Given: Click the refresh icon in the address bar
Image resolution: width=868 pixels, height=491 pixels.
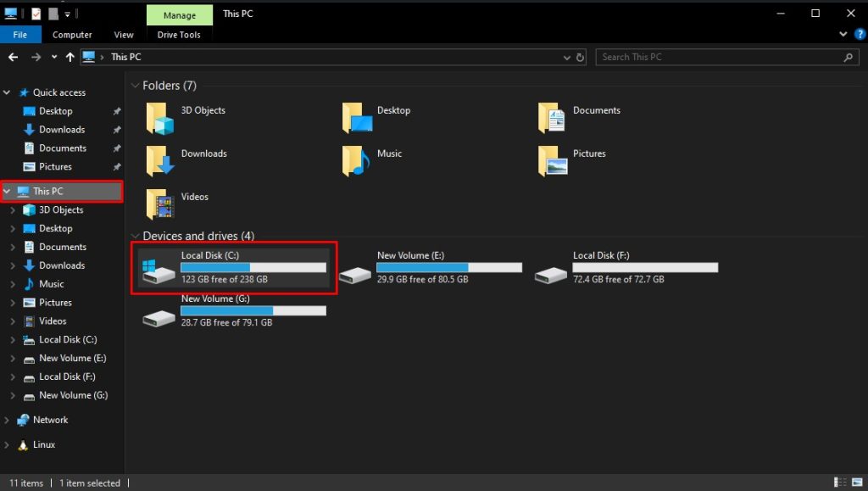Looking at the screenshot, I should [580, 57].
